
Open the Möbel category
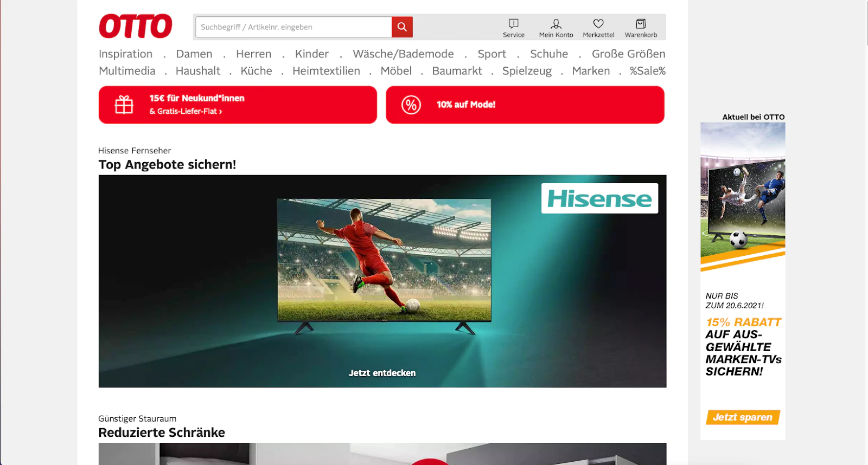pos(396,70)
